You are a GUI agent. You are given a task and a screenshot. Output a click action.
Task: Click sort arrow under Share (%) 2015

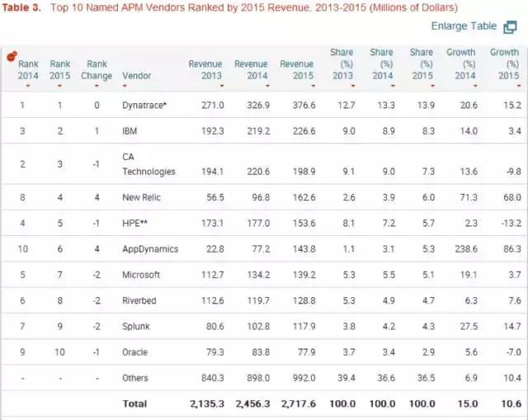422,86
